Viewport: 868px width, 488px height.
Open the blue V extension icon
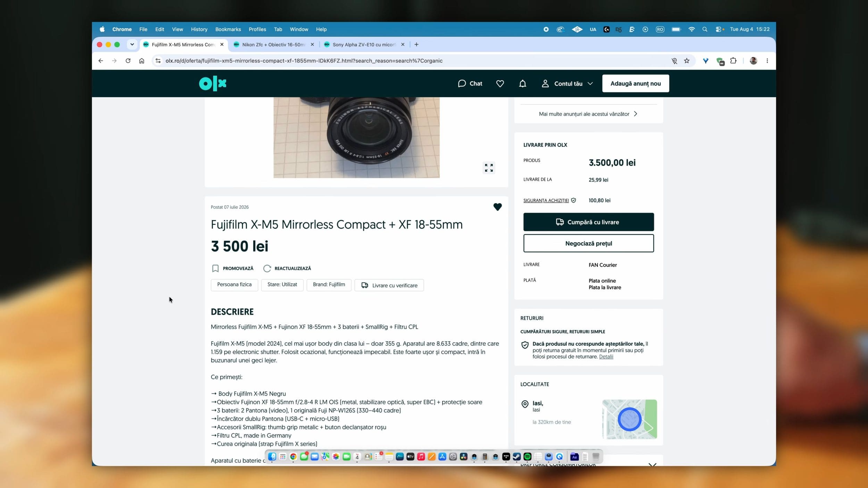pos(706,61)
